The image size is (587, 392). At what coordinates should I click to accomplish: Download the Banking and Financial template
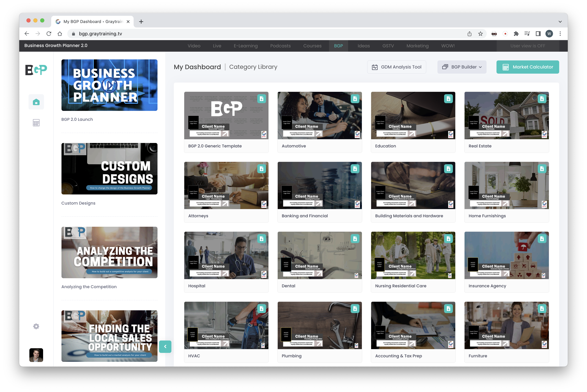355,169
